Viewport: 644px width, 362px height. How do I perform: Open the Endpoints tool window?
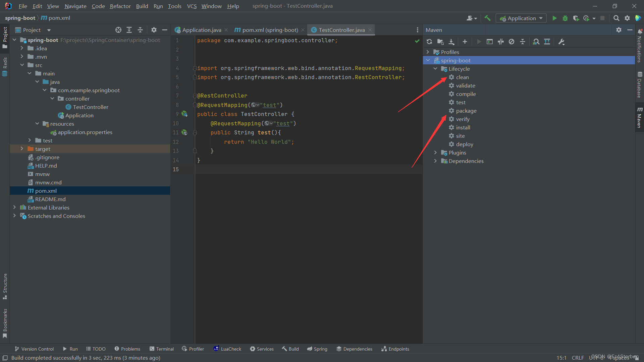(395, 349)
